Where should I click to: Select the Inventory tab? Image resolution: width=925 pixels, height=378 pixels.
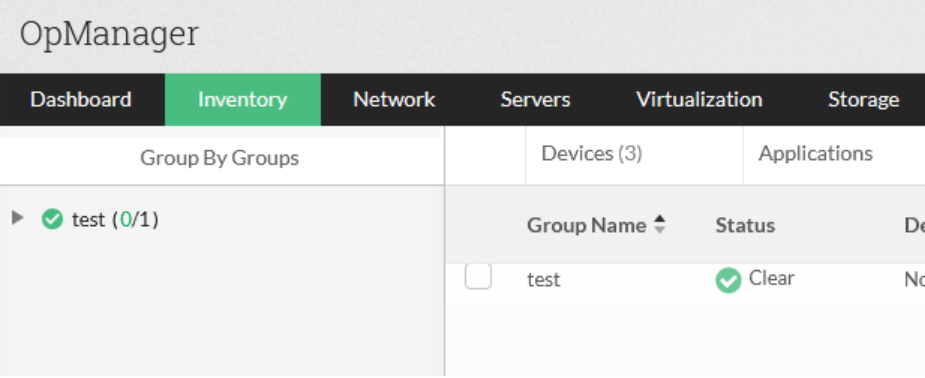click(x=242, y=99)
